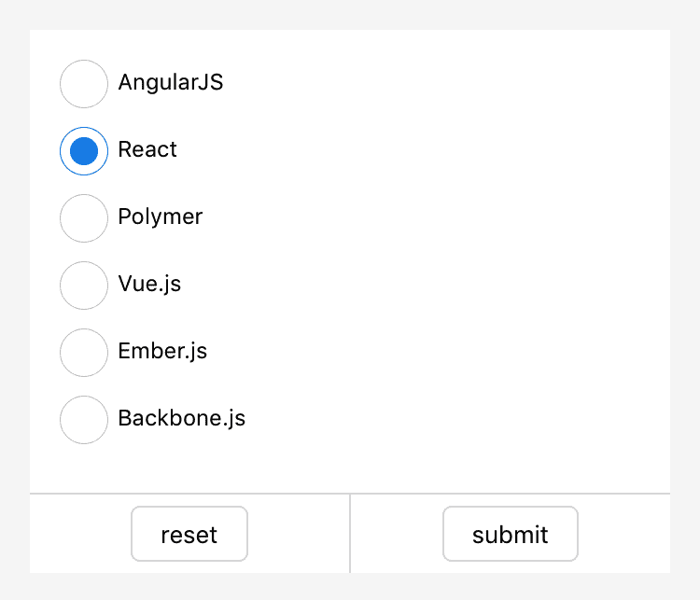Viewport: 700px width, 600px height.
Task: Click the submit button
Action: point(511,534)
